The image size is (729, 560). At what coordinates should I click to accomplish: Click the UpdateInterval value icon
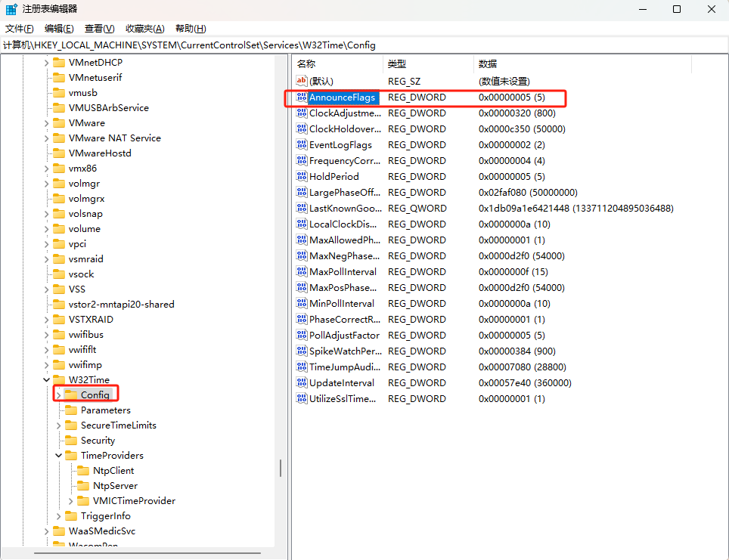302,383
